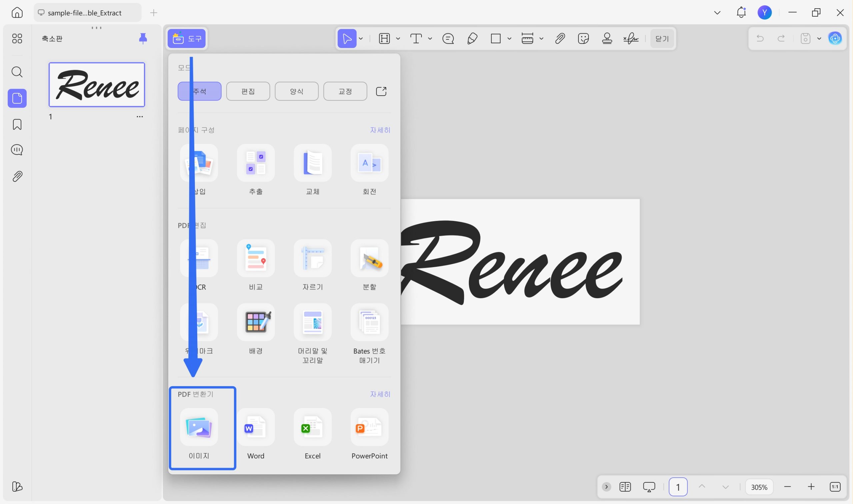Image resolution: width=853 pixels, height=504 pixels.
Task: Select the page 1 Renee thumbnail
Action: pos(97,85)
